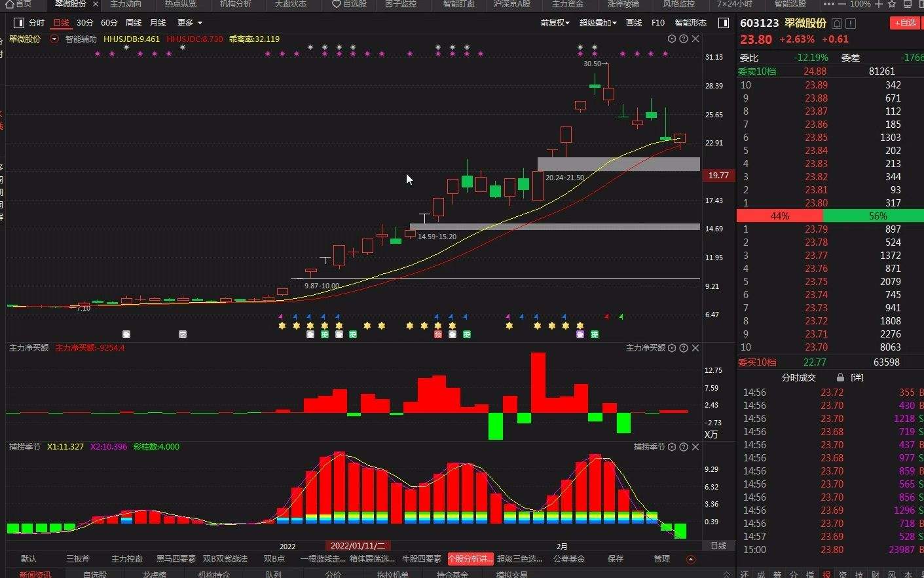The height and width of the screenshot is (578, 924).
Task: Select 日线 period
Action: point(61,23)
